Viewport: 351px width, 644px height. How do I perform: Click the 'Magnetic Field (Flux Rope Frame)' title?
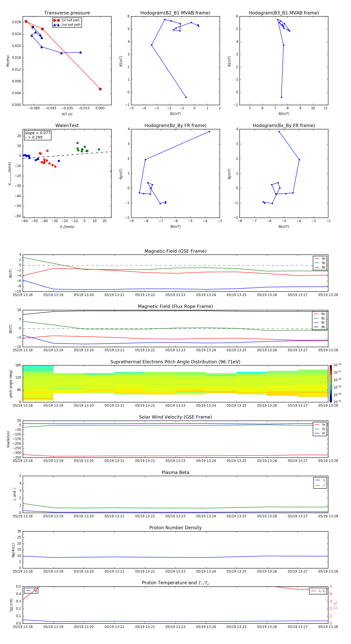[175, 307]
